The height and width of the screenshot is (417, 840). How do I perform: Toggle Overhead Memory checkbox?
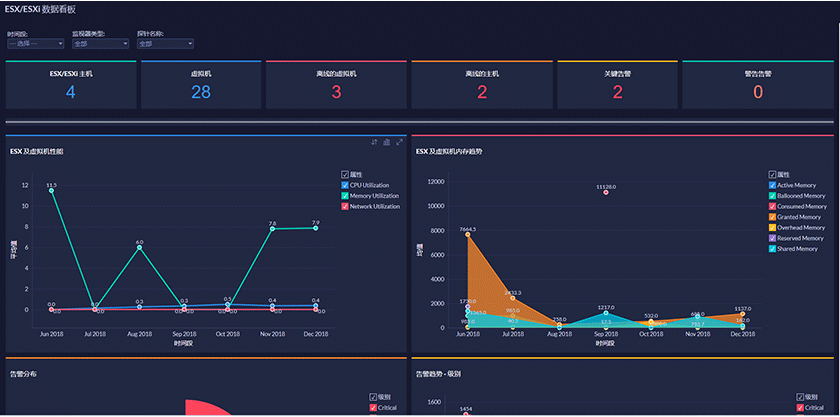point(772,227)
